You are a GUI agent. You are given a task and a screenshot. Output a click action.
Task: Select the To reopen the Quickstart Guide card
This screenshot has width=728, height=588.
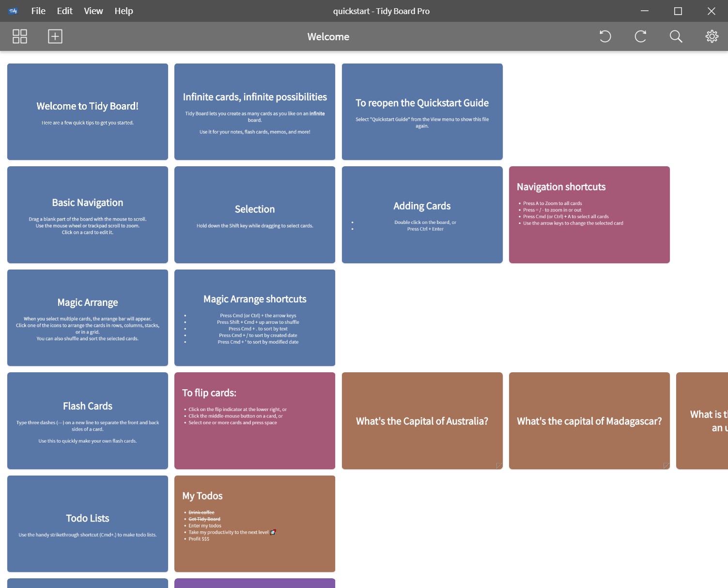[422, 111]
